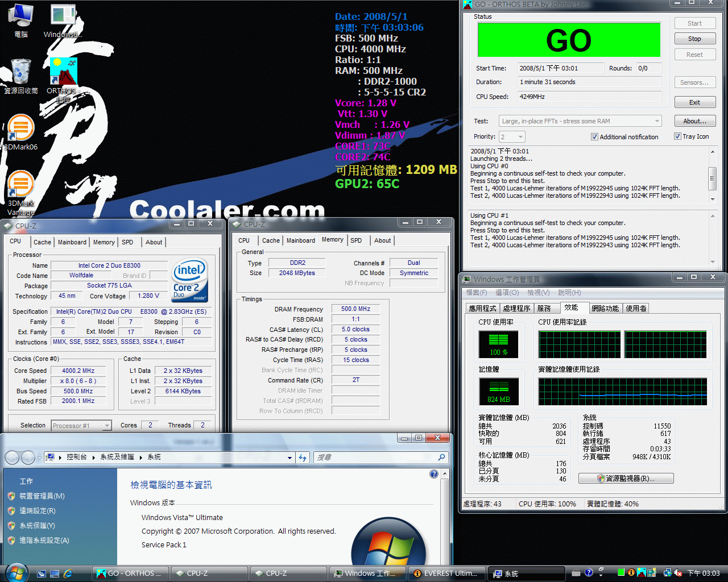Click the keyboard language bar icon
728x582 pixels.
[x=576, y=573]
